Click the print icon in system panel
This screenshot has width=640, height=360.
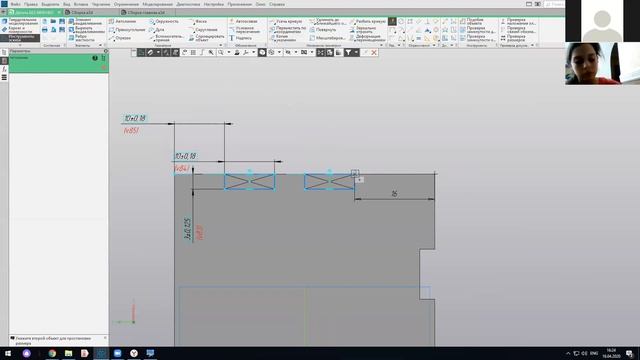(x=44, y=30)
